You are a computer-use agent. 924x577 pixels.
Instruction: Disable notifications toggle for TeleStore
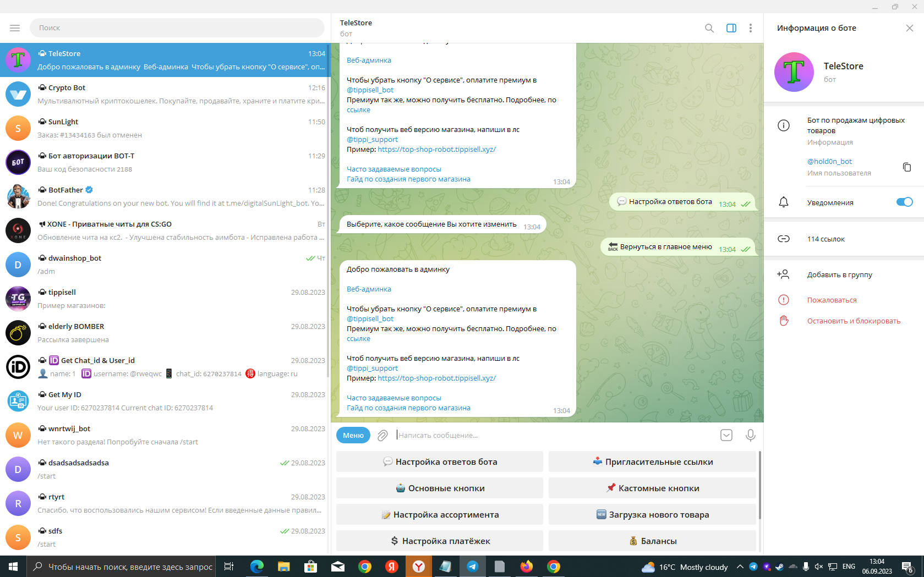tap(905, 202)
